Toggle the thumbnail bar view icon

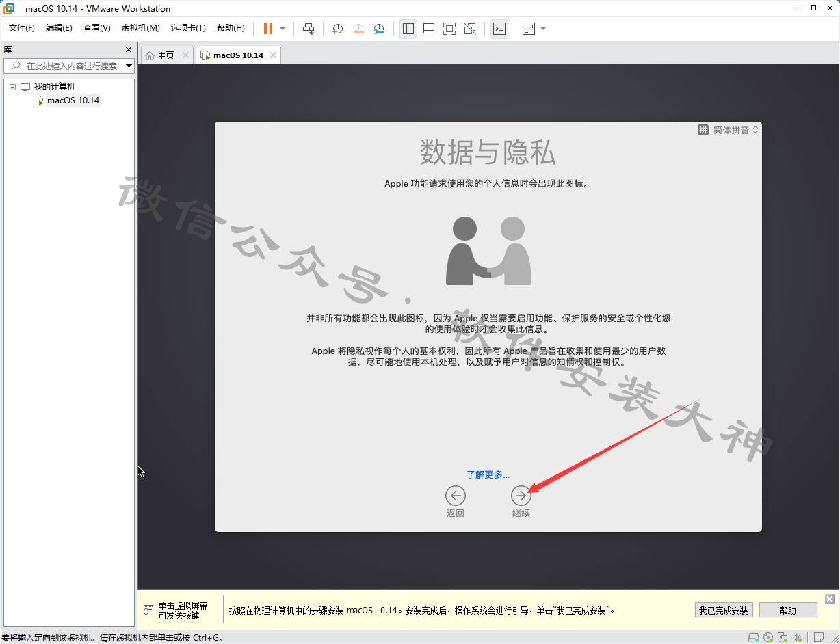coord(429,29)
